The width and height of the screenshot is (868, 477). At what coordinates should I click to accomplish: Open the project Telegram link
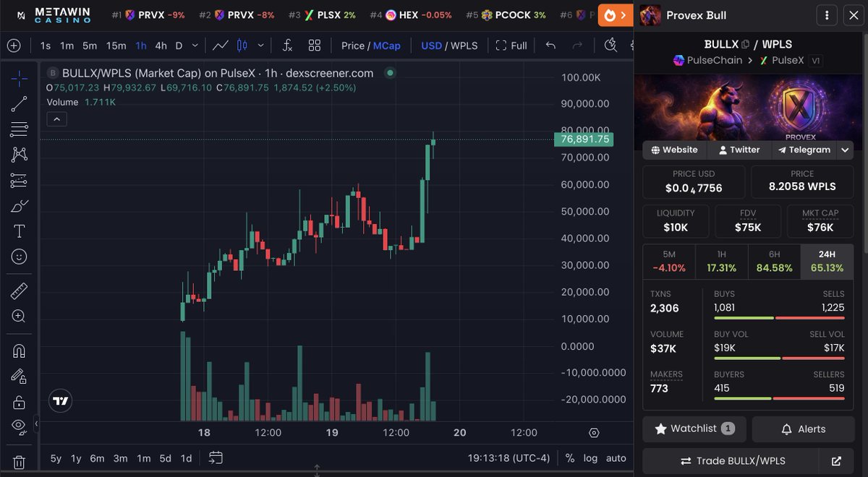point(804,150)
